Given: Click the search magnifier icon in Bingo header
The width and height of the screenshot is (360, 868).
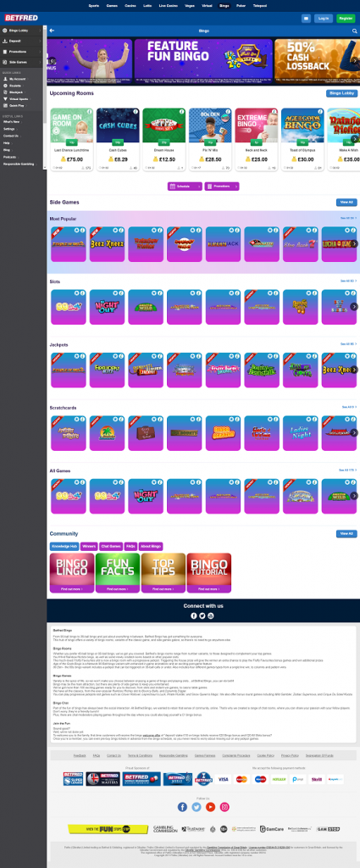Looking at the screenshot, I should pos(354,31).
